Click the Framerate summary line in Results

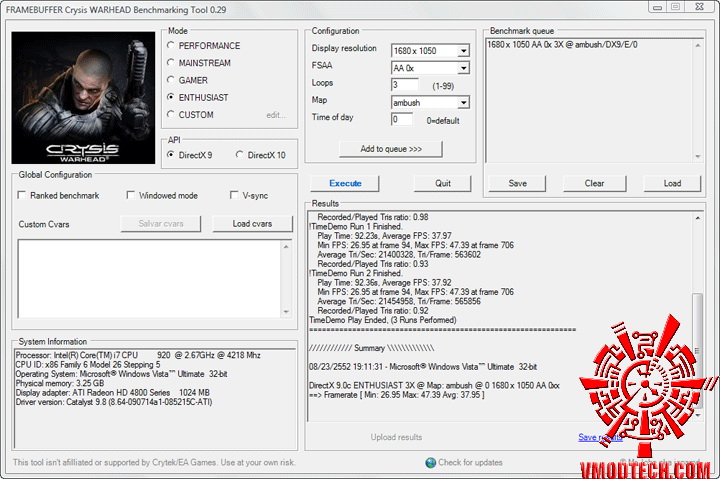(397, 394)
